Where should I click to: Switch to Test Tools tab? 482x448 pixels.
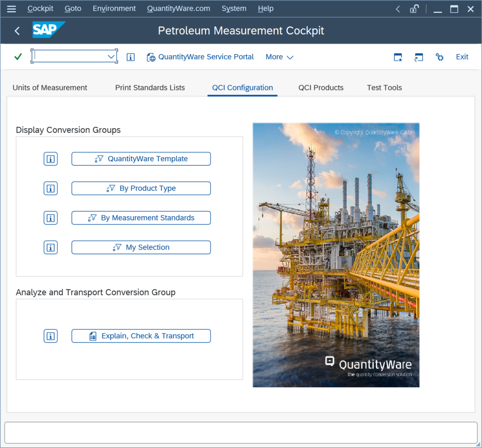coord(384,88)
